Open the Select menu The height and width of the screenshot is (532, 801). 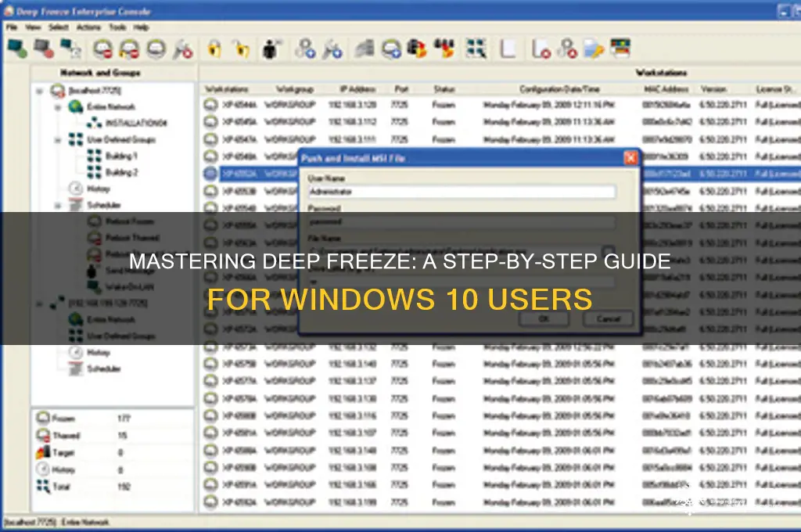point(59,27)
